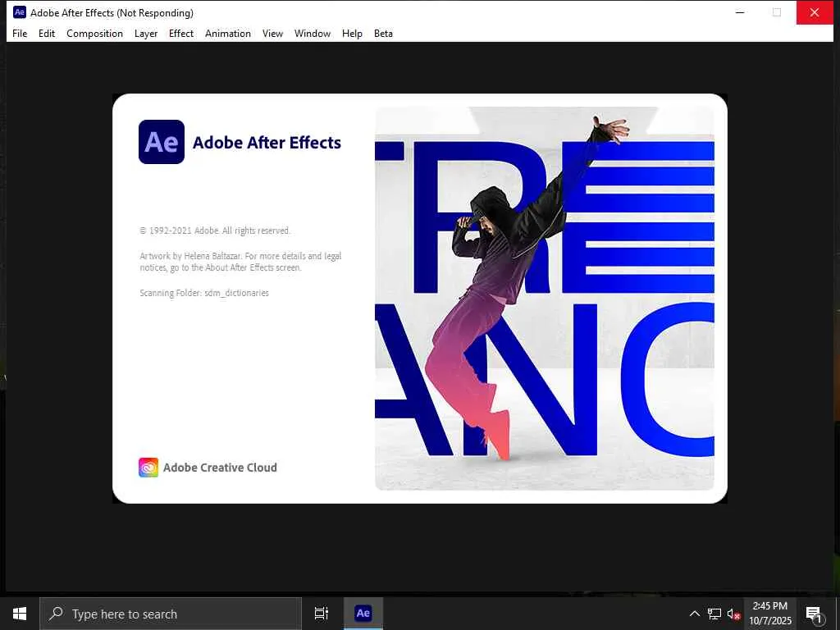Open the Edit menu
840x630 pixels.
[x=47, y=33]
